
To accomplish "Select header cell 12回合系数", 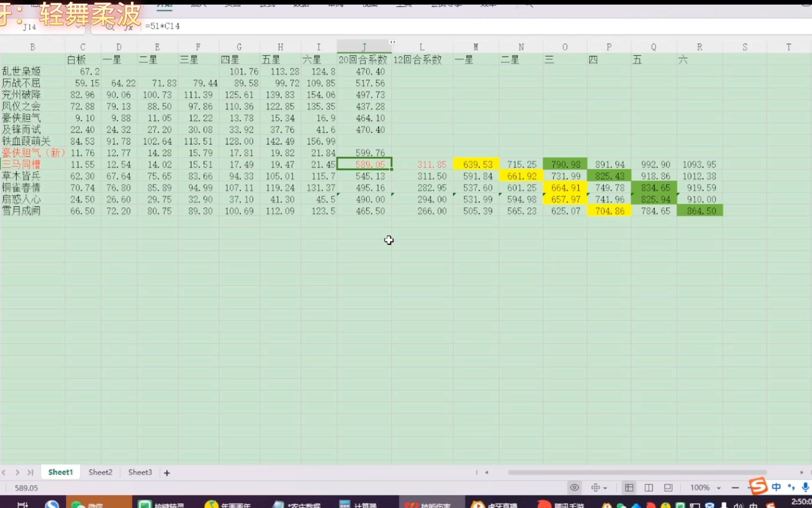I will tap(422, 60).
